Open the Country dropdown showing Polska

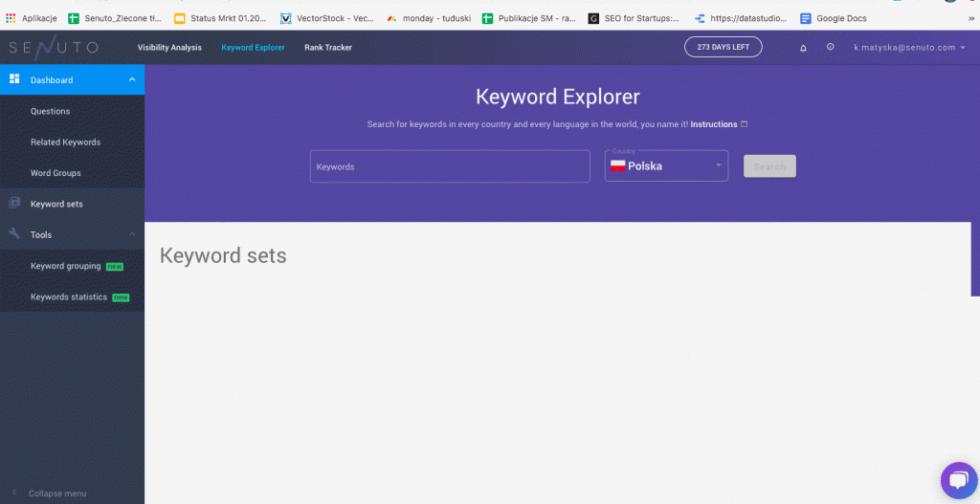[666, 166]
